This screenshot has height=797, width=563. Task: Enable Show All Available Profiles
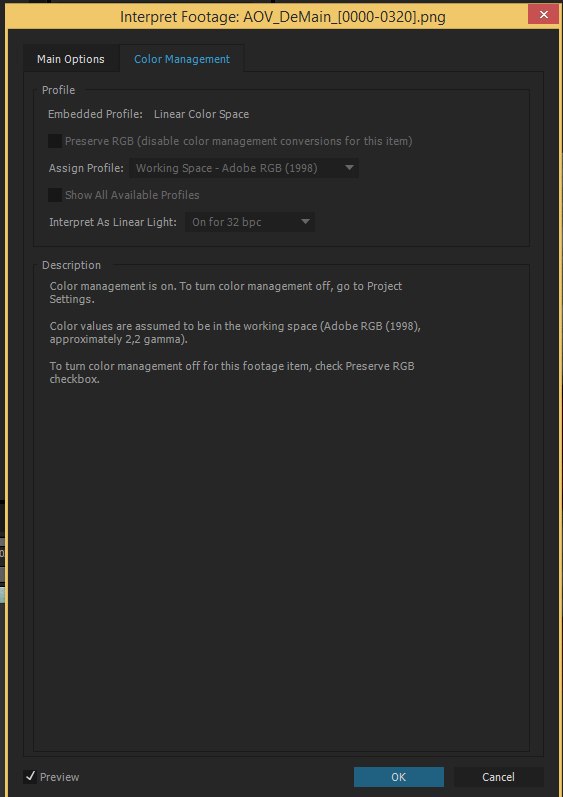point(55,195)
